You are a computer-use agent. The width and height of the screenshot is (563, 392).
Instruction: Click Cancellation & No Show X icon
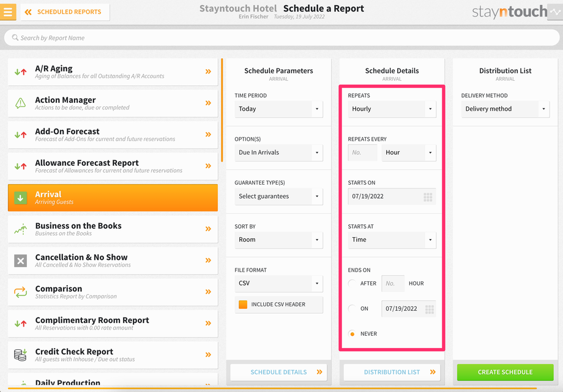[x=20, y=261]
